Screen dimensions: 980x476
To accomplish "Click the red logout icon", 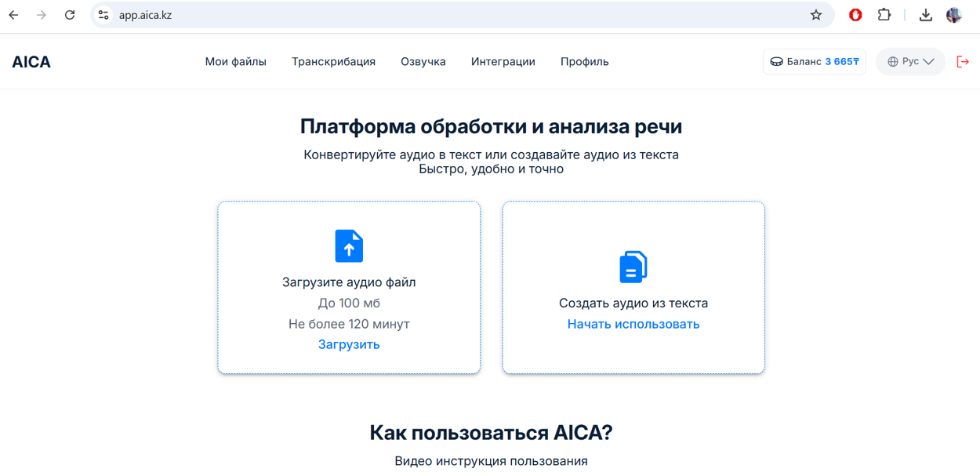I will [963, 62].
